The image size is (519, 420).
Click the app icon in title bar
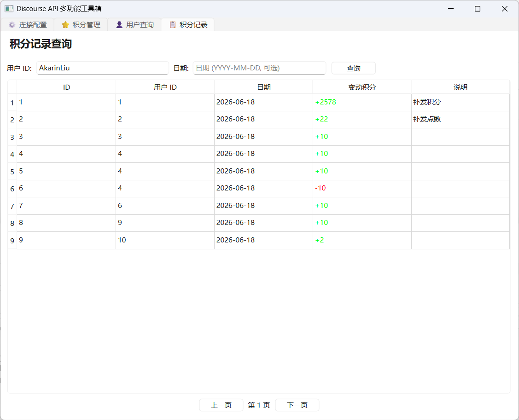(x=9, y=9)
